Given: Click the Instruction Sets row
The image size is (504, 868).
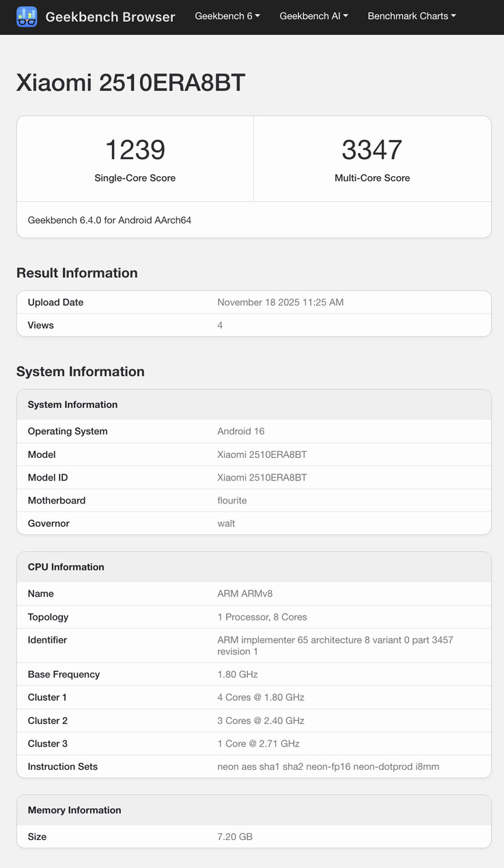Looking at the screenshot, I should (x=253, y=766).
